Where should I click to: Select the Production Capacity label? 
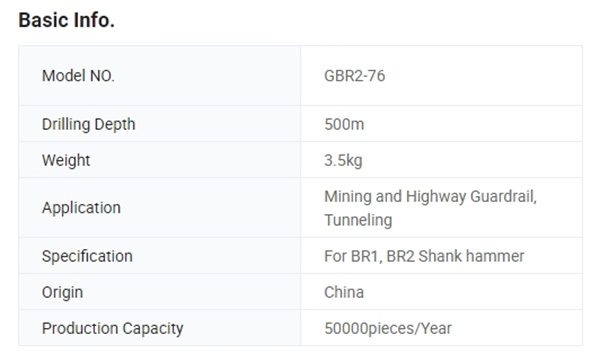point(112,328)
